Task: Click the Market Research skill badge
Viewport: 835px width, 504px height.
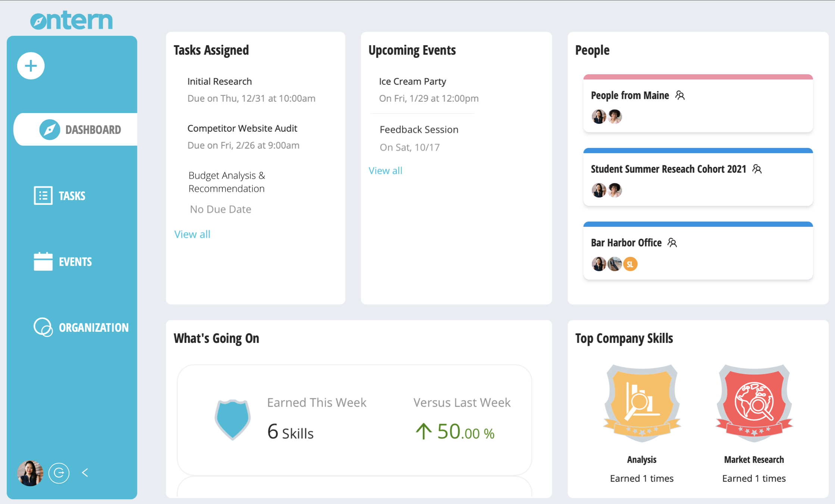Action: pyautogui.click(x=754, y=403)
